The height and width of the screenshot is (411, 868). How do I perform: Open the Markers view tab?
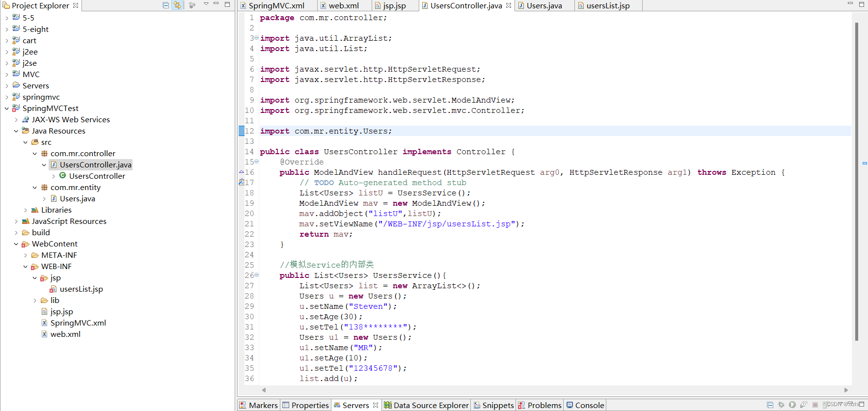point(258,405)
